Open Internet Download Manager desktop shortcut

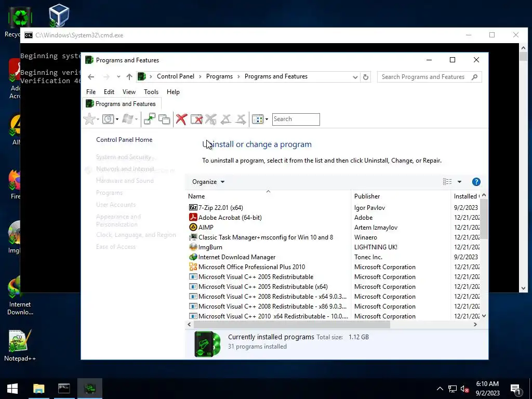pos(19,296)
